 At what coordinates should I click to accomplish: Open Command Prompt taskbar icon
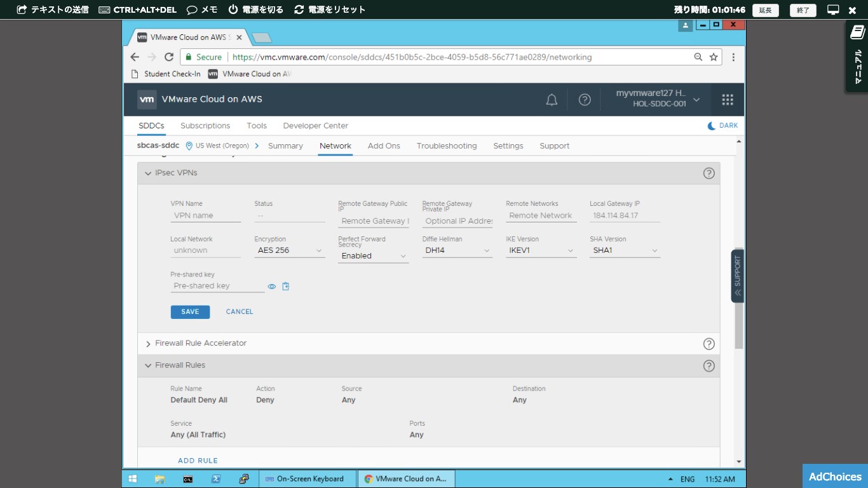(188, 479)
